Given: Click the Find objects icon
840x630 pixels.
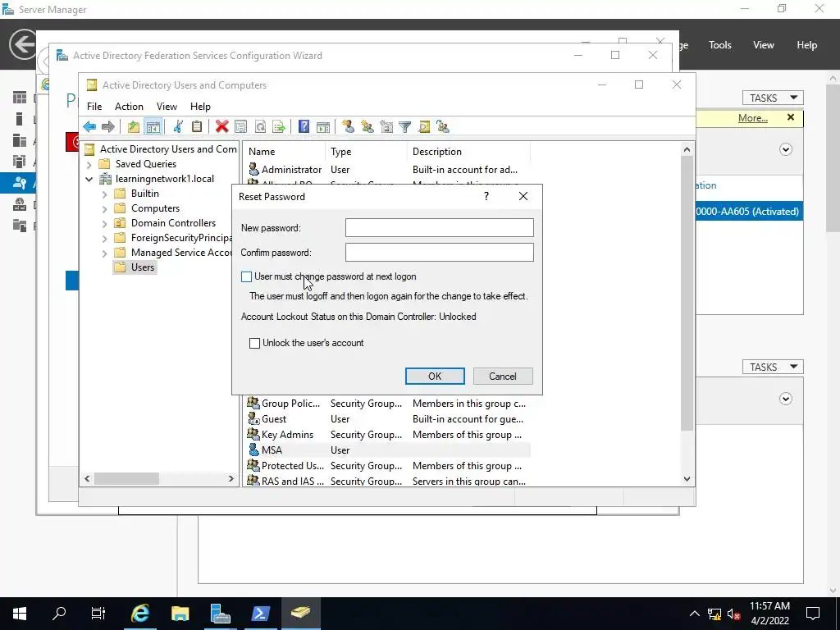Looking at the screenshot, I should (x=424, y=127).
